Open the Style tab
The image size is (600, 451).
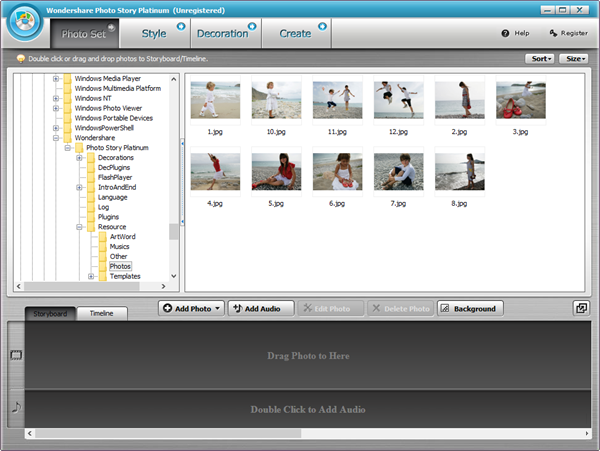[x=154, y=33]
